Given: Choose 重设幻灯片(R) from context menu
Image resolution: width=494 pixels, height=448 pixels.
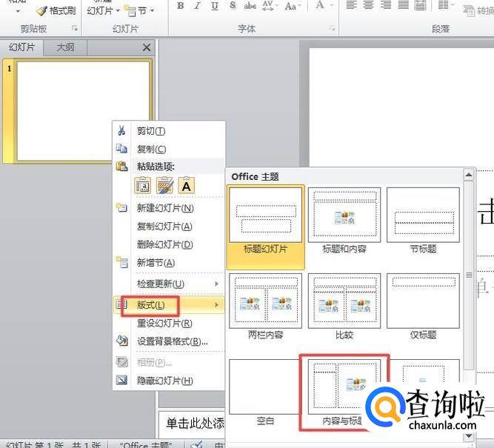Looking at the screenshot, I should [x=169, y=324].
